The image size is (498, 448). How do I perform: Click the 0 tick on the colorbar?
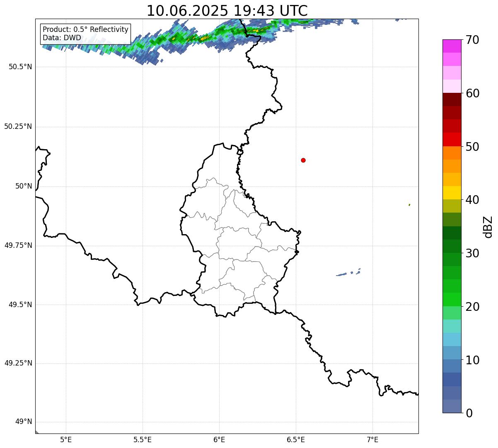click(x=469, y=413)
